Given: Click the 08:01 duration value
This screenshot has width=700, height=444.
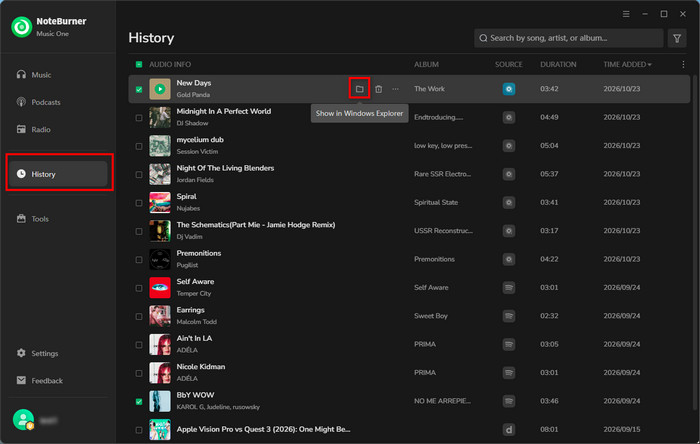Looking at the screenshot, I should tap(549, 429).
